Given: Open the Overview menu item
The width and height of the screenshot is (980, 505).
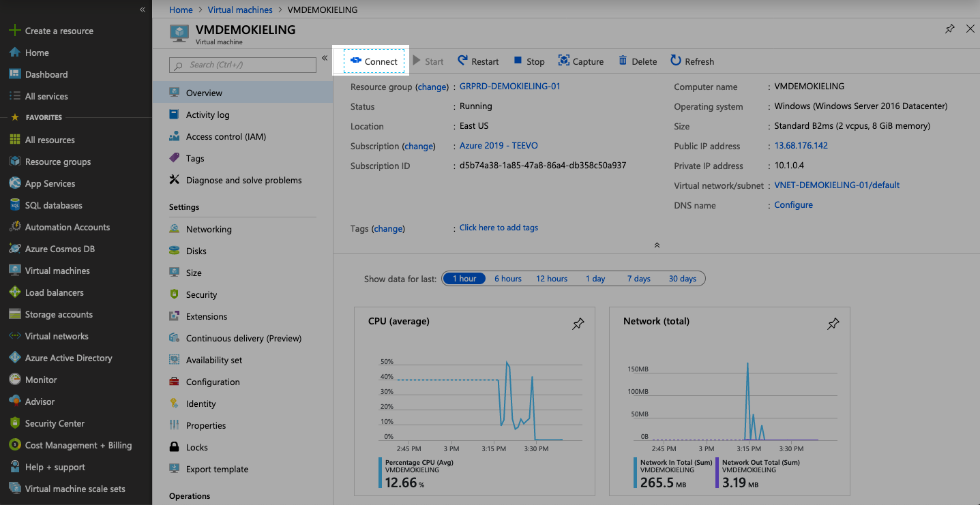Looking at the screenshot, I should pyautogui.click(x=243, y=93).
